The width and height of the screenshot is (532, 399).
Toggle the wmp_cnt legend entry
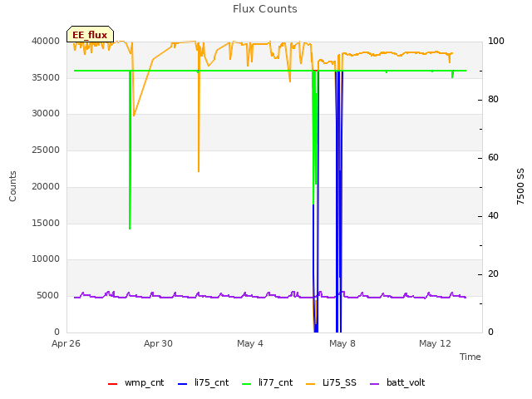pos(135,383)
